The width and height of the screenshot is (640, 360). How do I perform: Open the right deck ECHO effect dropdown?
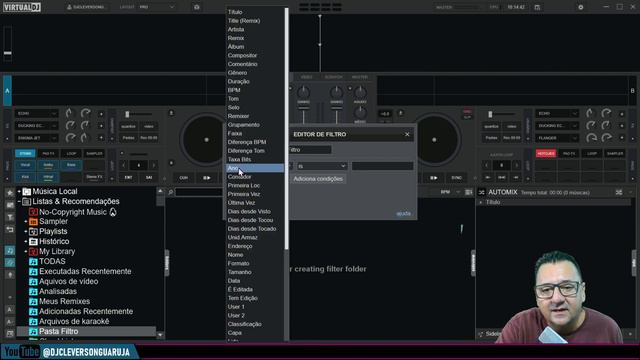[557, 113]
